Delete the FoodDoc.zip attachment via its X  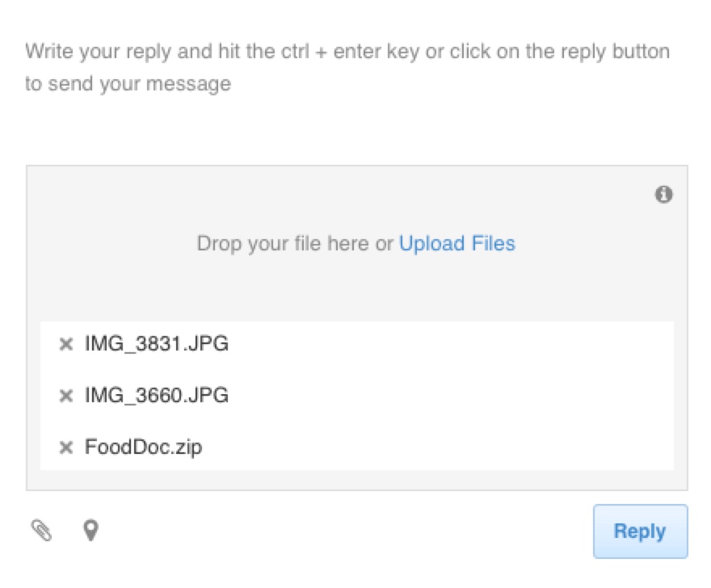pos(66,447)
